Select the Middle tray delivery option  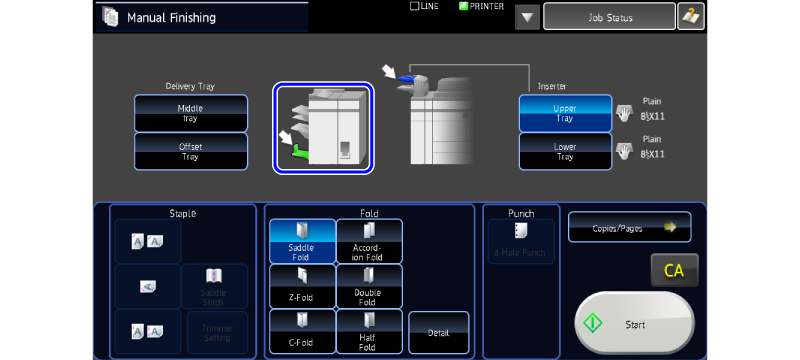[191, 113]
